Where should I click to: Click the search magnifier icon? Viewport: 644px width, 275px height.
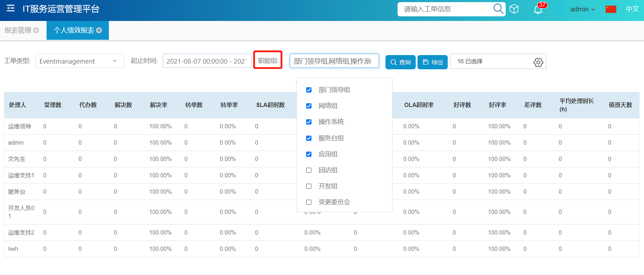pyautogui.click(x=498, y=9)
